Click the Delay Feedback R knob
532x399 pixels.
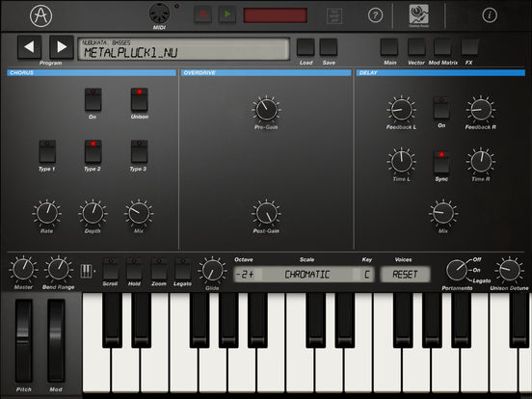click(480, 110)
